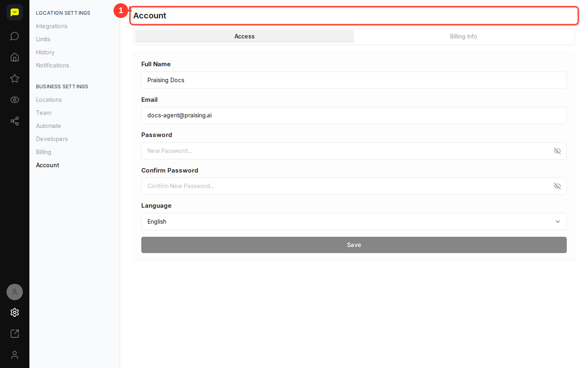Select Account in business settings
This screenshot has width=588, height=368.
click(47, 165)
